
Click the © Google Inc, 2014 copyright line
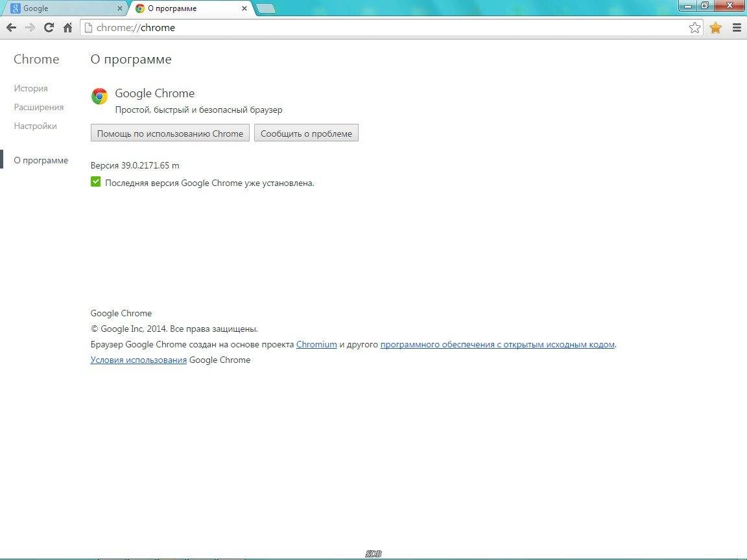(x=174, y=329)
